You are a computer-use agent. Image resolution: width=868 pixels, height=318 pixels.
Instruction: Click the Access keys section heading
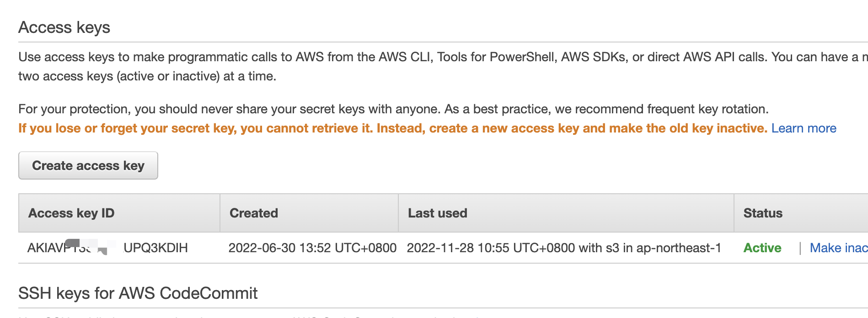pos(64,27)
